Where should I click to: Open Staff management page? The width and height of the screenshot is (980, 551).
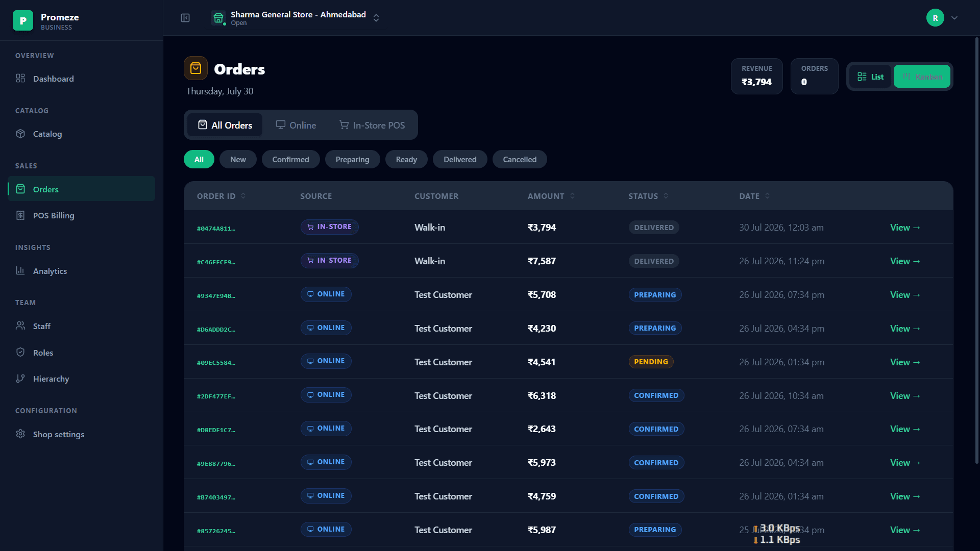pyautogui.click(x=82, y=326)
